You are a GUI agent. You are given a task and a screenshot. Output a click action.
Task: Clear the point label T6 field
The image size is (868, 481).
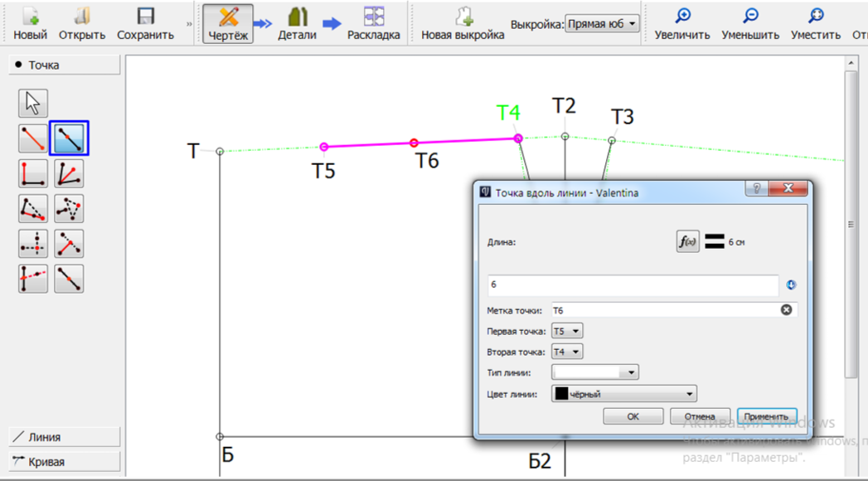pos(786,310)
